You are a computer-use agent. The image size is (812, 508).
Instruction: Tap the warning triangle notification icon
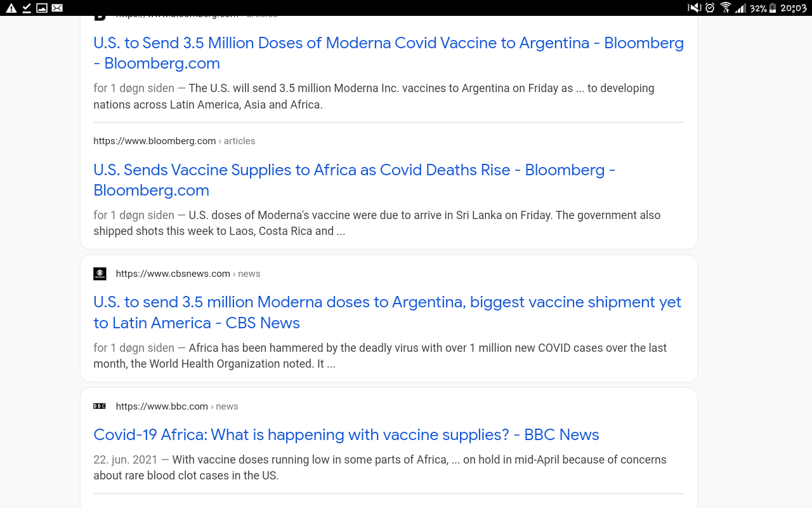(x=11, y=8)
